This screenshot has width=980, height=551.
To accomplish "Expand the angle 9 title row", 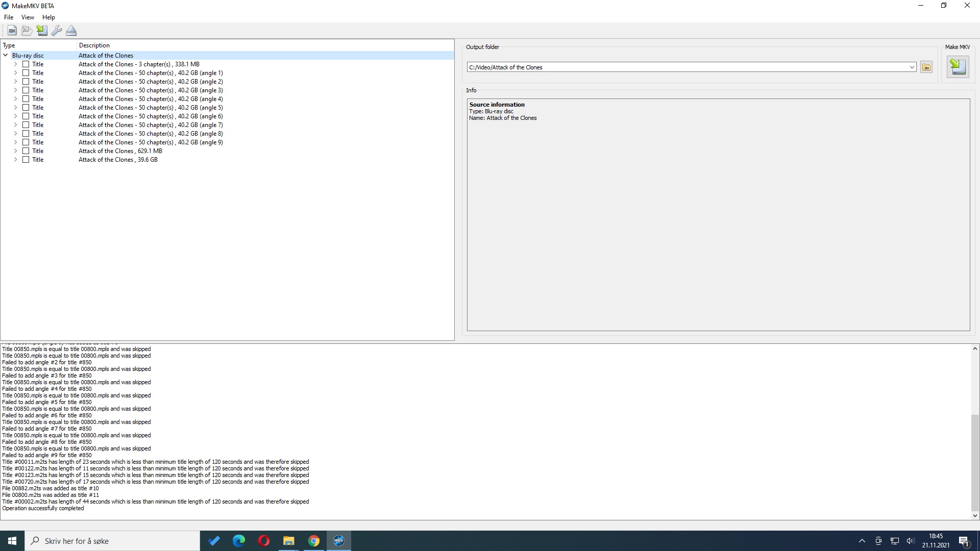I will coord(15,142).
